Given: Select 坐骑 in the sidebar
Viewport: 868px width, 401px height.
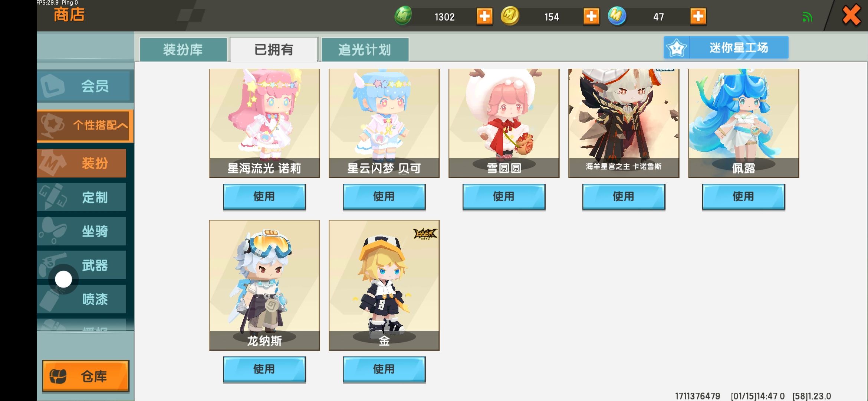Looking at the screenshot, I should click(82, 231).
